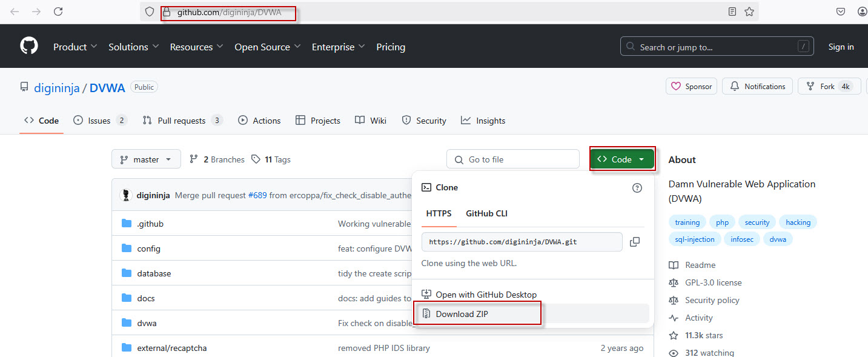Open the Readme link in About
Image resolution: width=868 pixels, height=357 pixels.
692,265
